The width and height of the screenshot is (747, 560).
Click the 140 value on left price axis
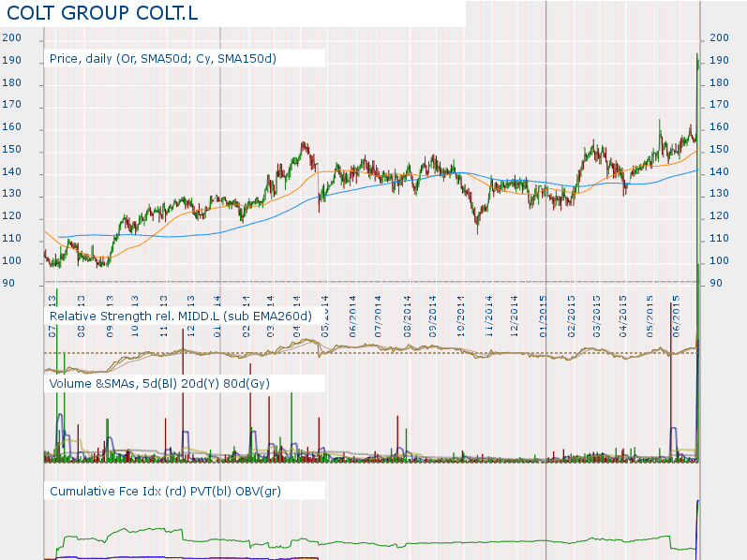[x=12, y=171]
